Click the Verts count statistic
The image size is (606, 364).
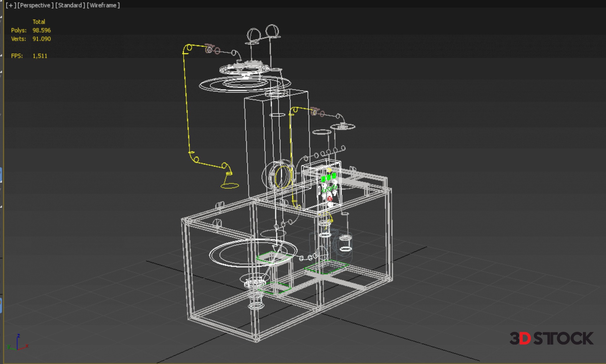(41, 39)
